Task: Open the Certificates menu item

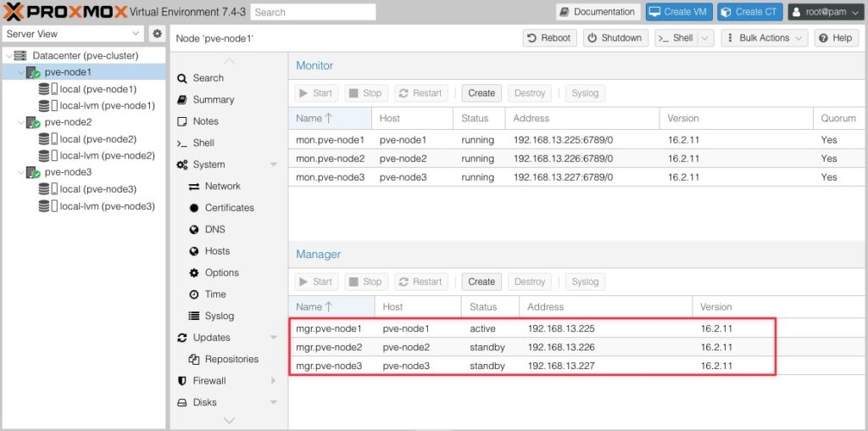Action: click(227, 208)
